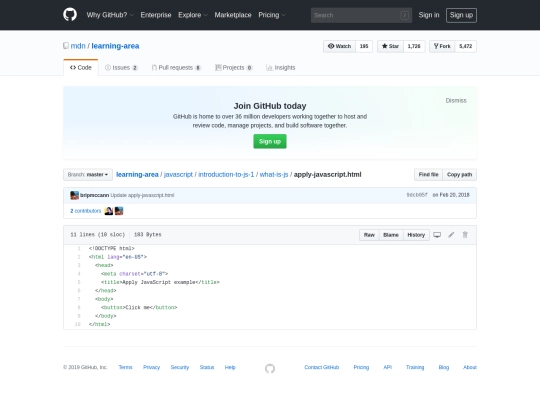Click the Watch button
This screenshot has width=540, height=405.
[x=339, y=46]
